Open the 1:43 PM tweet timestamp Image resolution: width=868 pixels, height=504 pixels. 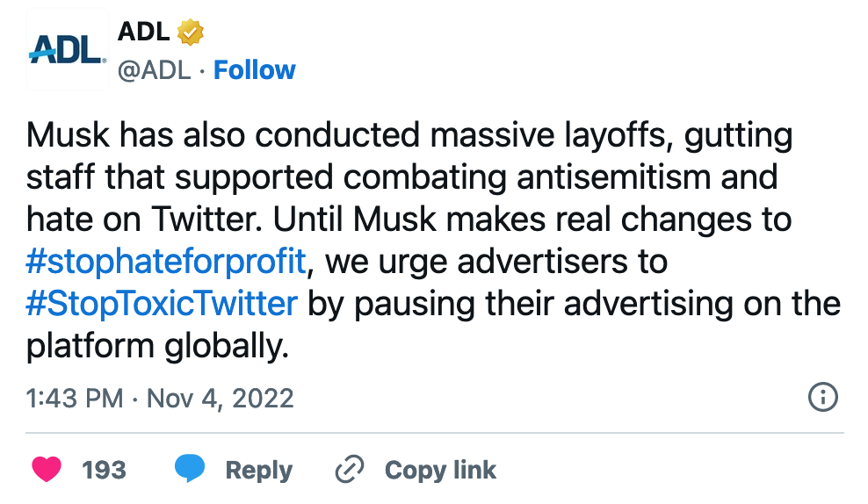point(75,398)
